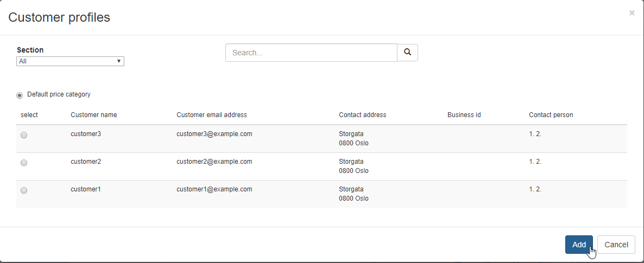
Task: Close the Customer profiles dialog
Action: [632, 13]
